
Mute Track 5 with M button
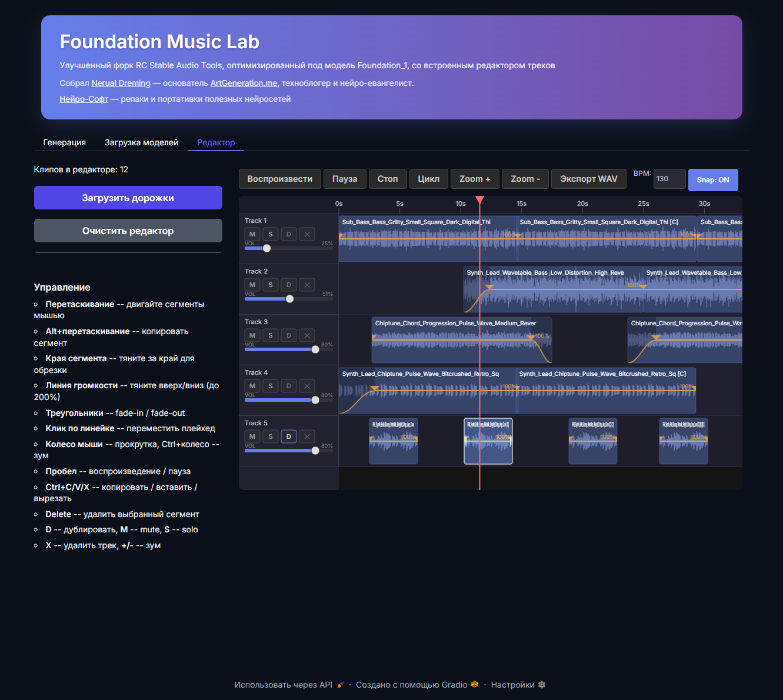tap(252, 436)
